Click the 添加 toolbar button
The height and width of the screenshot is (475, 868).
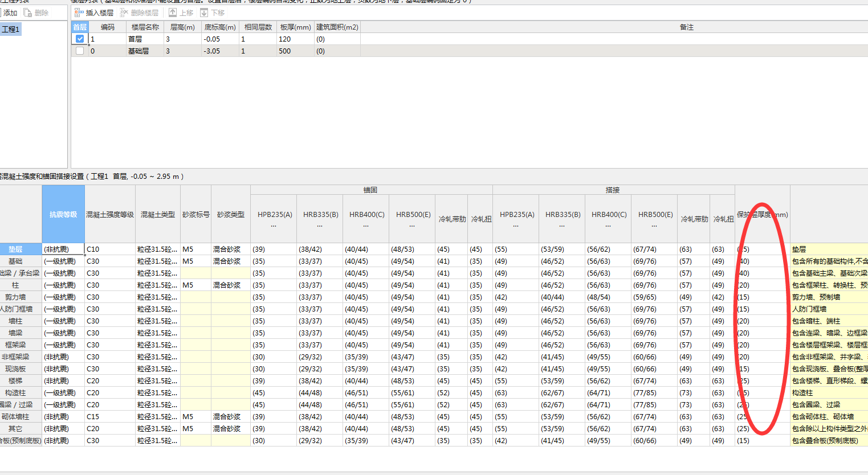9,13
